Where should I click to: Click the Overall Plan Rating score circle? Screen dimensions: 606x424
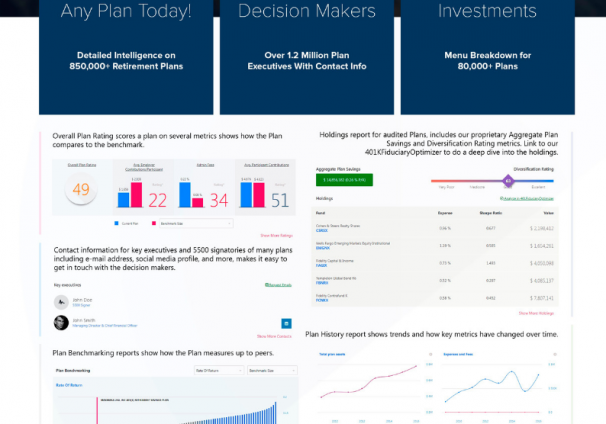coord(81,190)
